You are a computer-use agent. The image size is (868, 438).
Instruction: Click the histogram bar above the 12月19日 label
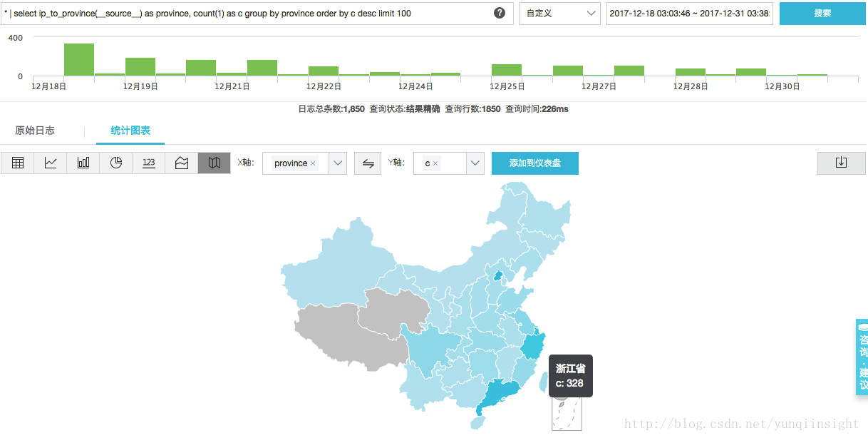tap(140, 67)
